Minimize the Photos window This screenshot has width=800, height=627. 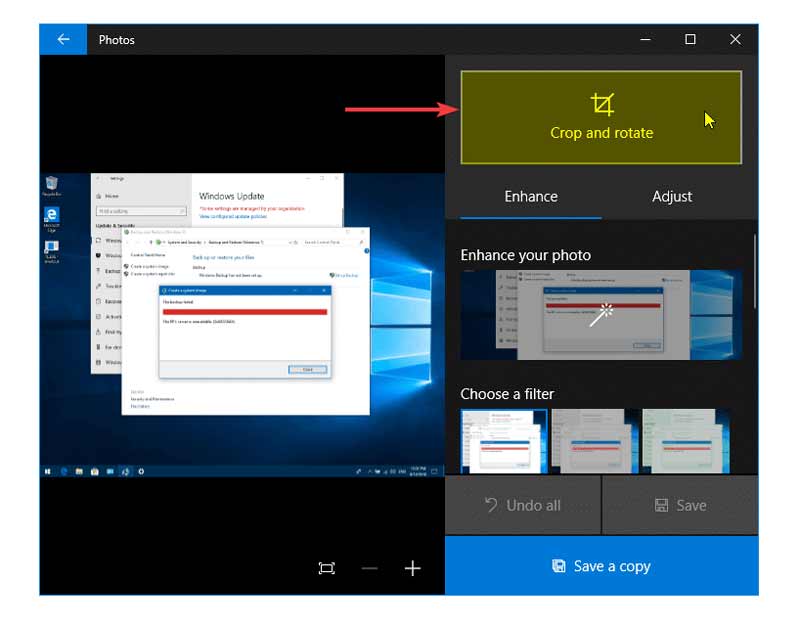(x=645, y=40)
